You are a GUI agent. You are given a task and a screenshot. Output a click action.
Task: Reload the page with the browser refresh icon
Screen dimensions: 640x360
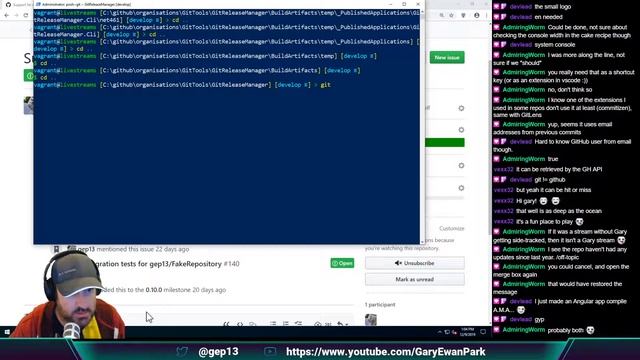point(26,15)
